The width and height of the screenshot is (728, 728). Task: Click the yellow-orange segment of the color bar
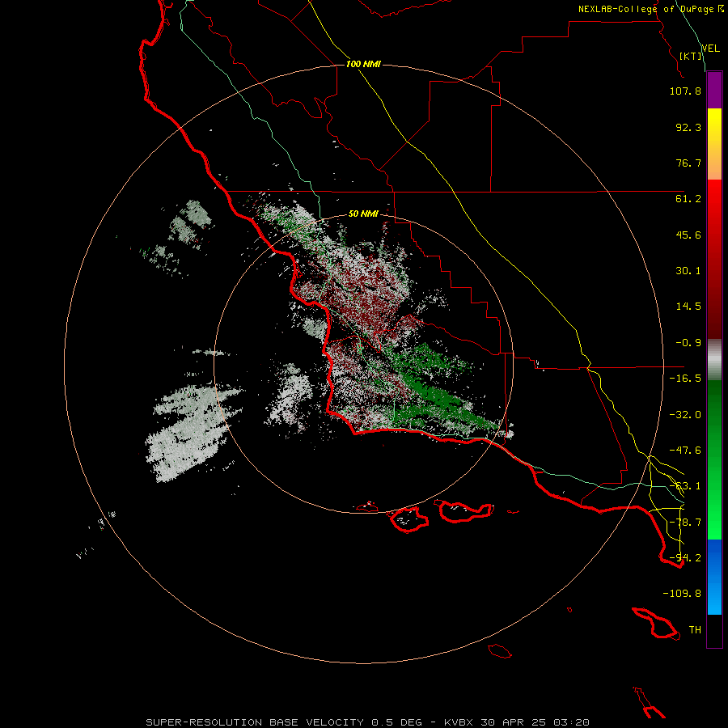tap(714, 144)
